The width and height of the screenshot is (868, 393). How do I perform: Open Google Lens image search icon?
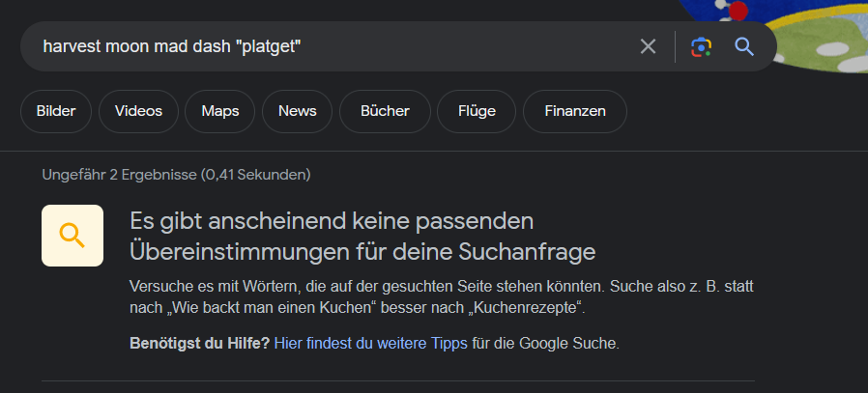click(701, 47)
